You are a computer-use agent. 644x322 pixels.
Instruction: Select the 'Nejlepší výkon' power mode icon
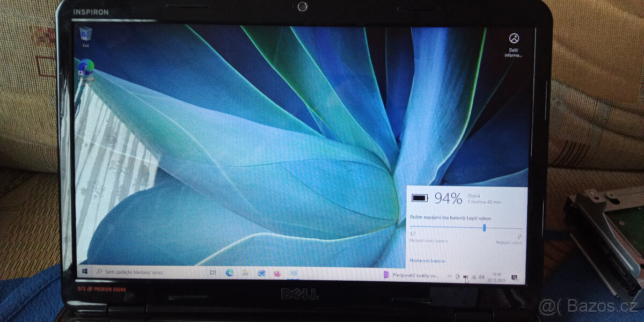(x=518, y=235)
